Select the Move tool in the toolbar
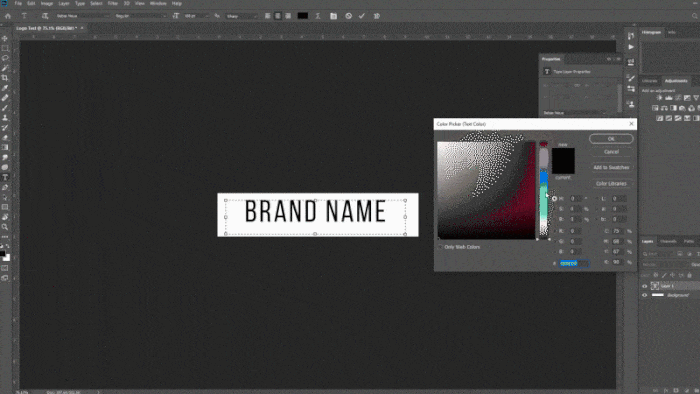Viewport: 700px width, 394px height. point(5,38)
